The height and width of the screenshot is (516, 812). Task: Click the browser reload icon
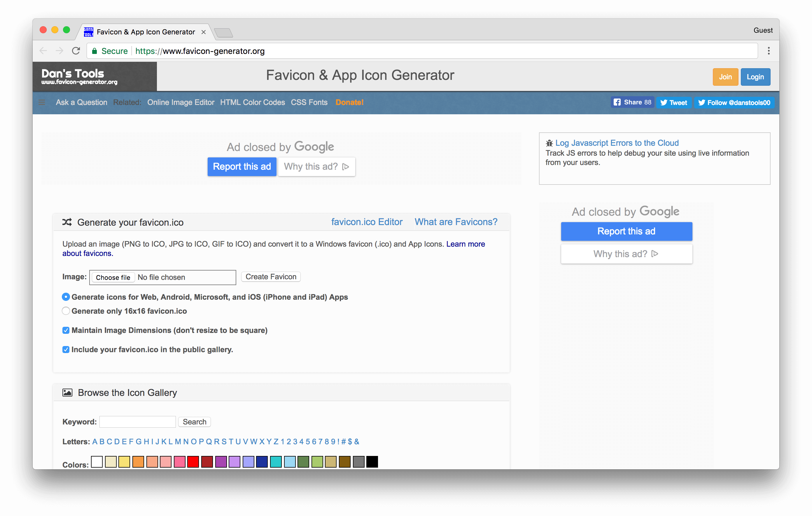(x=76, y=51)
